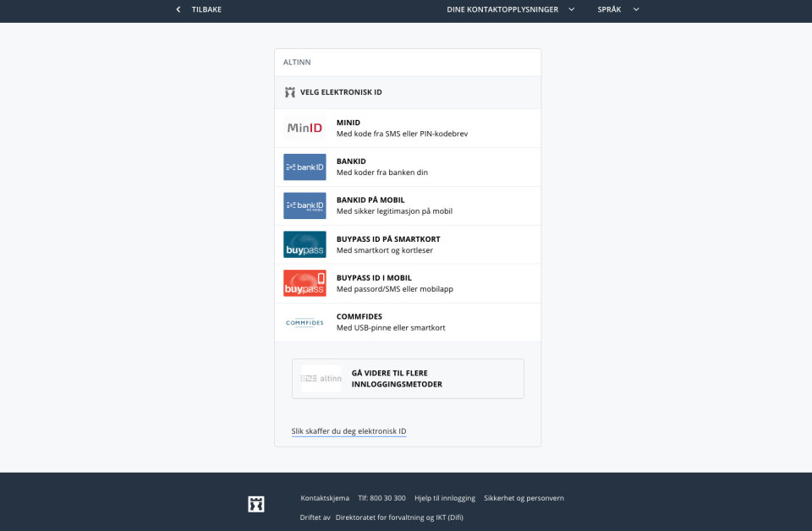The height and width of the screenshot is (531, 812).
Task: Click the emblem icon beside Velg elektronisk ID
Action: coord(289,92)
